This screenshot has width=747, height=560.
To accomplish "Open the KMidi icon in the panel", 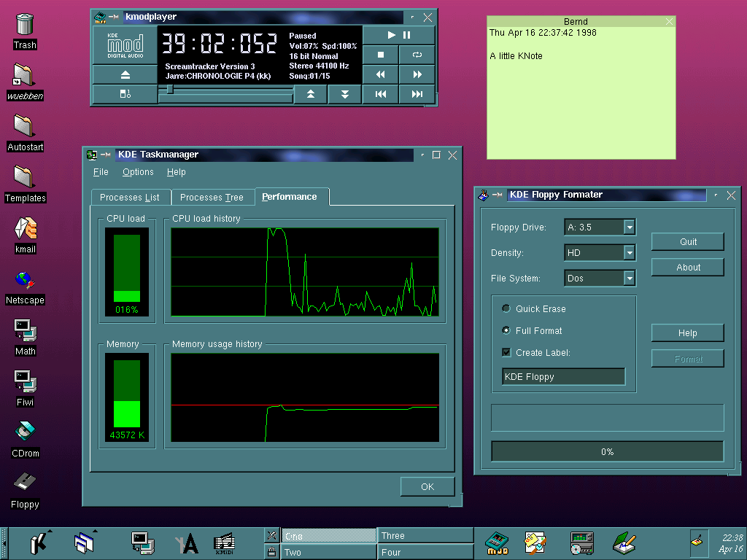I will pos(224,543).
